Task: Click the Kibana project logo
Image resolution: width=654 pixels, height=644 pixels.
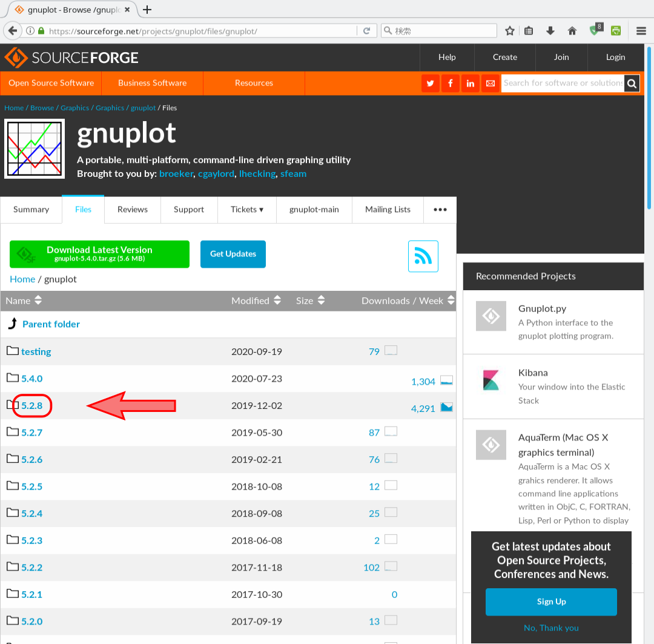Action: [x=491, y=380]
